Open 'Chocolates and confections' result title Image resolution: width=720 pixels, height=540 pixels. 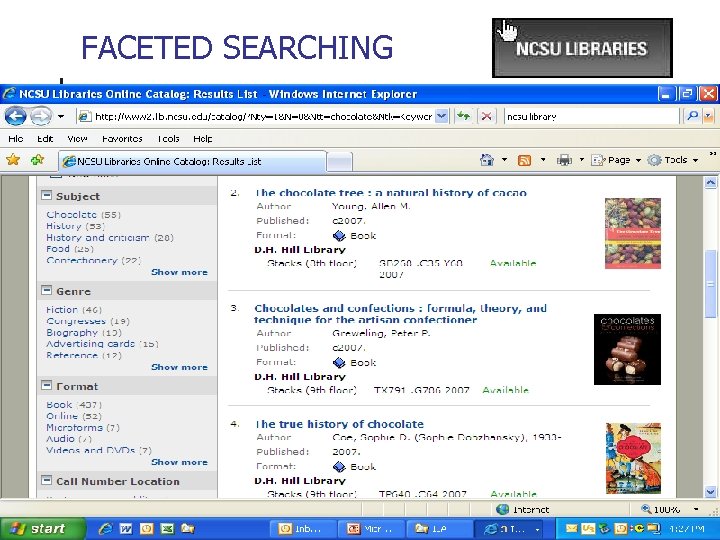[x=400, y=314]
